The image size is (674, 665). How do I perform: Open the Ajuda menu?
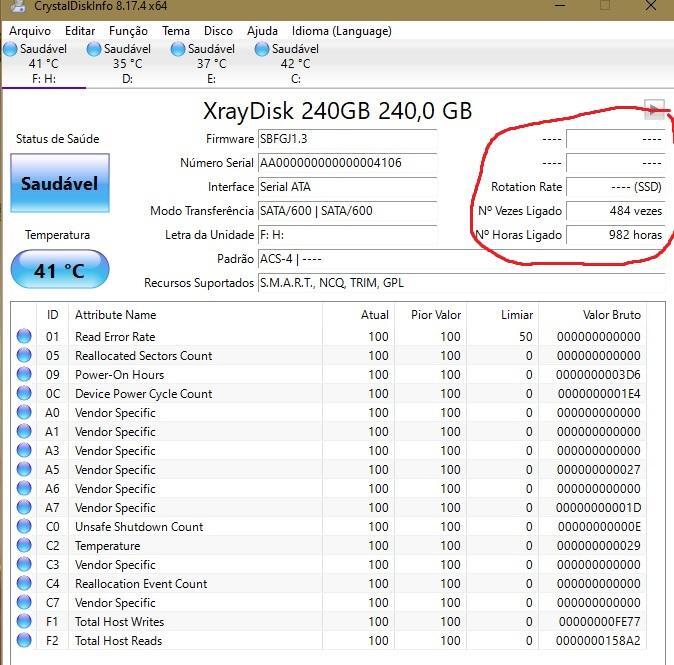pyautogui.click(x=262, y=31)
